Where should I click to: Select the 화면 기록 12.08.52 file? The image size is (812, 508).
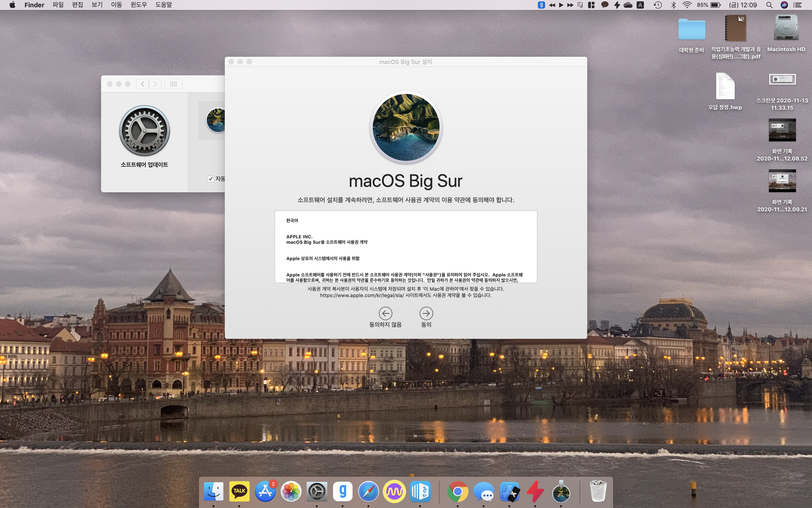pos(782,130)
